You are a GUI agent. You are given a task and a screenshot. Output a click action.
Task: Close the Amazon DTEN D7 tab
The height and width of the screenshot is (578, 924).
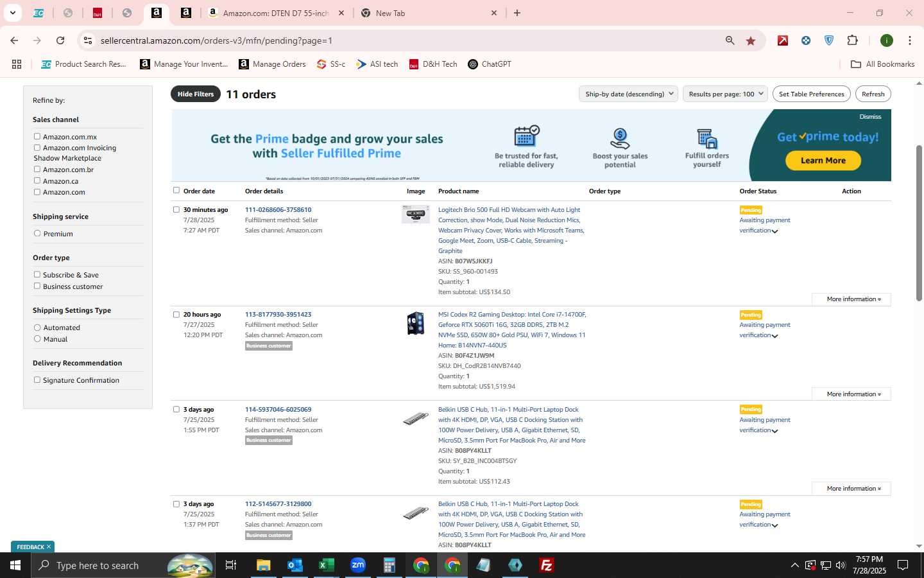(341, 13)
